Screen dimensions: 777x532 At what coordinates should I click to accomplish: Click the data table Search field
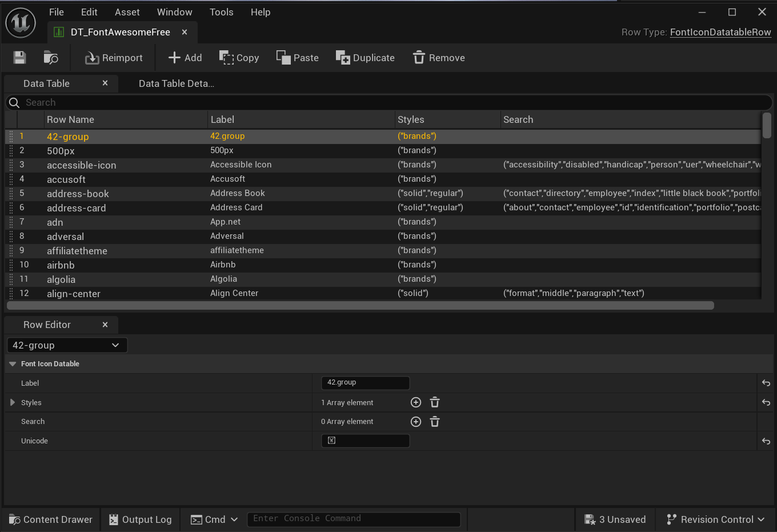[388, 103]
